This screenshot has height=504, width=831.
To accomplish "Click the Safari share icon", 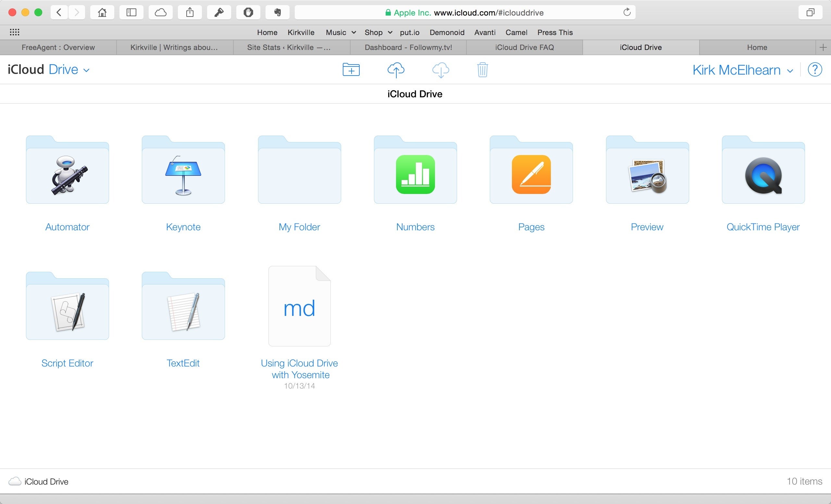I will [190, 12].
